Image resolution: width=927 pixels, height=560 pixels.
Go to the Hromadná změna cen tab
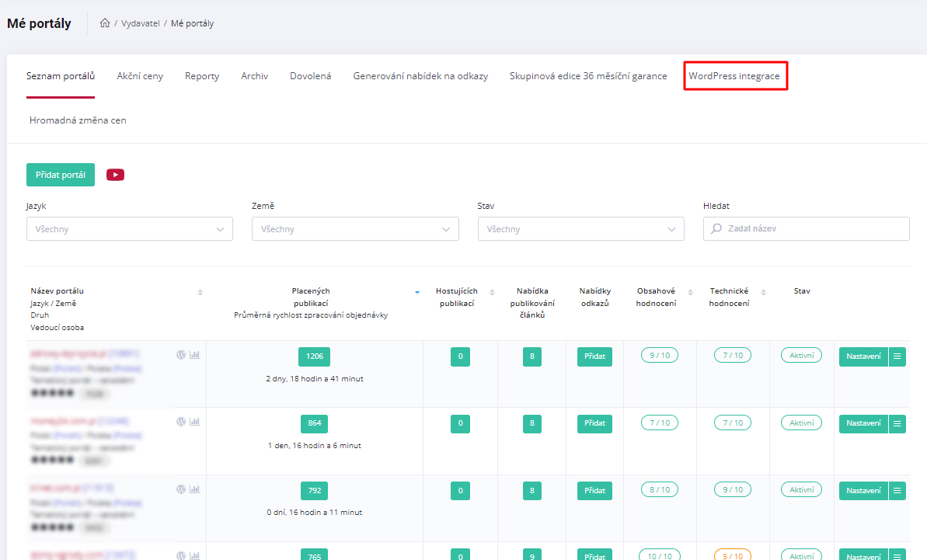(x=78, y=120)
